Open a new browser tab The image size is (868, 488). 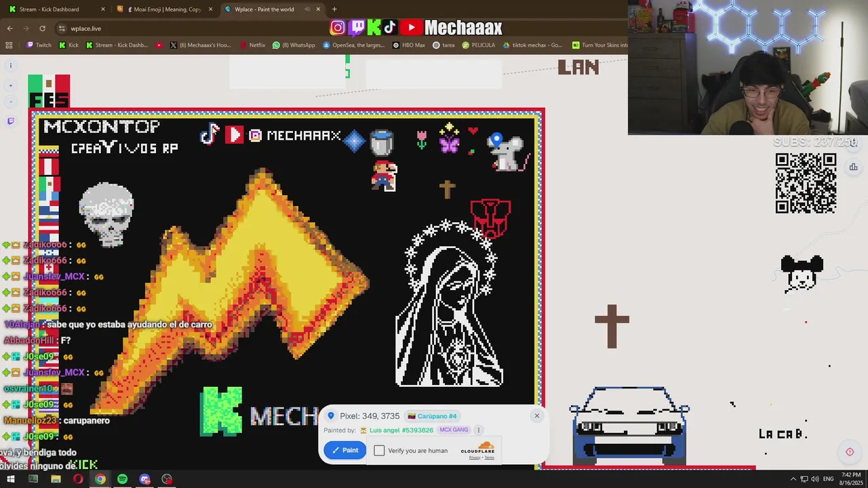(334, 9)
